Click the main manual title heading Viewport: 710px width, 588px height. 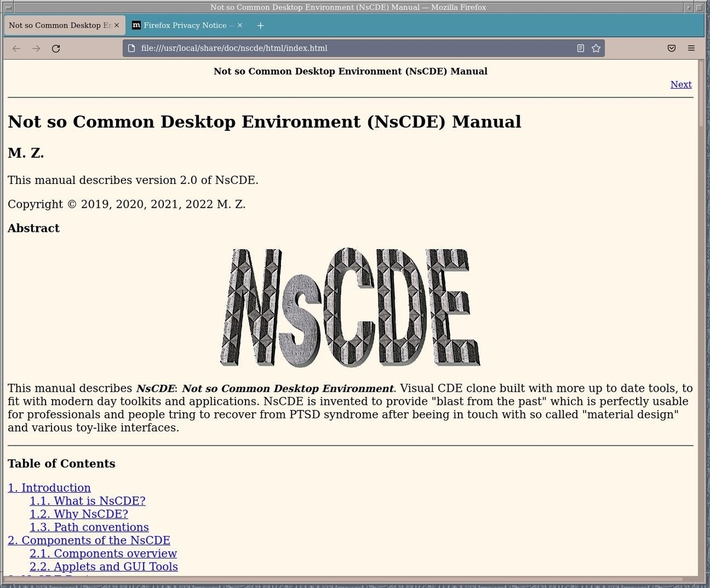pyautogui.click(x=264, y=121)
